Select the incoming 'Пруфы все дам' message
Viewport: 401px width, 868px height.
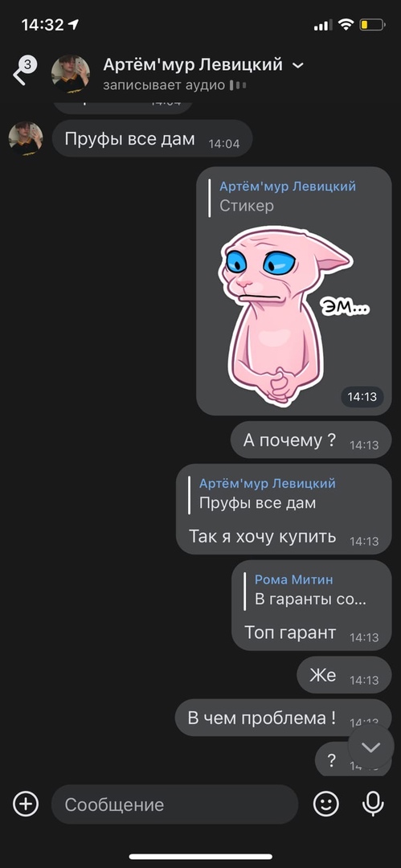[x=153, y=138]
